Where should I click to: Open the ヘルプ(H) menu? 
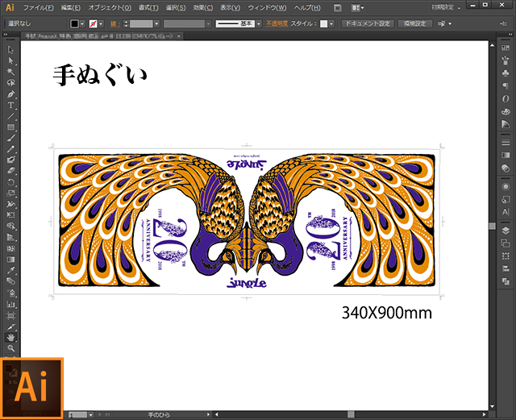tap(307, 7)
